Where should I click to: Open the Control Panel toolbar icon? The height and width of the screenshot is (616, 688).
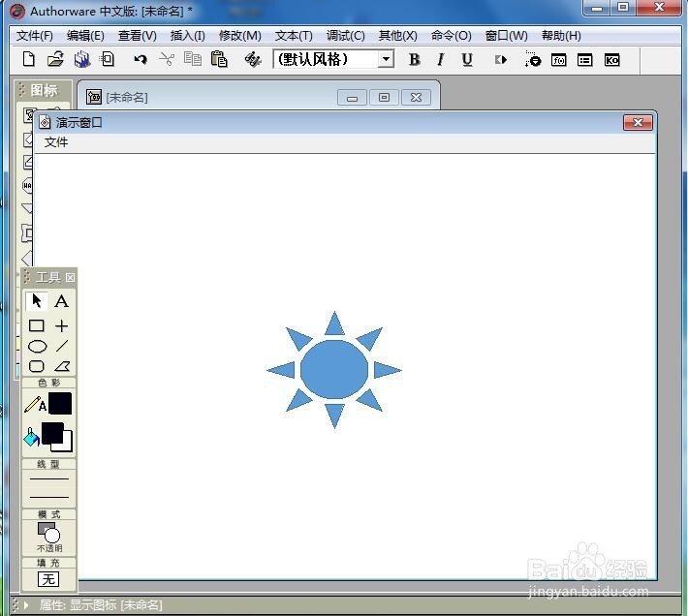click(533, 59)
